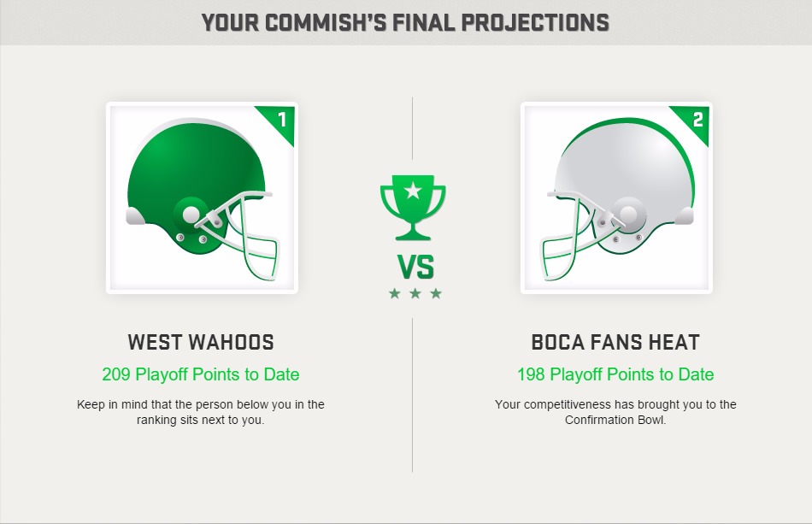Screen dimensions: 812x524
Task: Click the Confirmation Bowl description text
Action: tap(615, 412)
